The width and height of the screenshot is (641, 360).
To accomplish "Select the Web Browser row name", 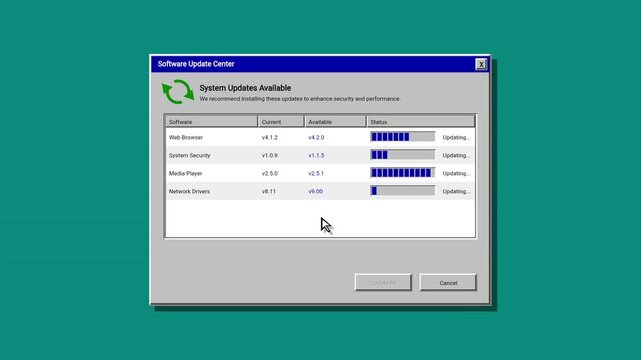I will 186,137.
